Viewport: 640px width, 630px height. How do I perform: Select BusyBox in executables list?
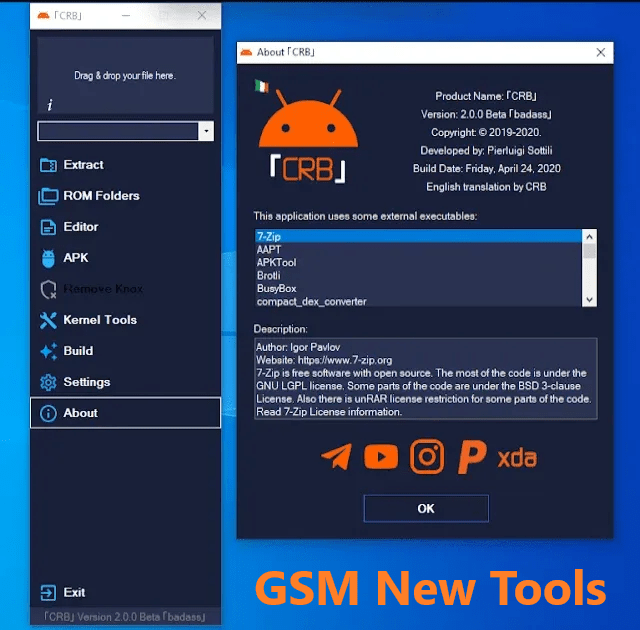tap(418, 288)
